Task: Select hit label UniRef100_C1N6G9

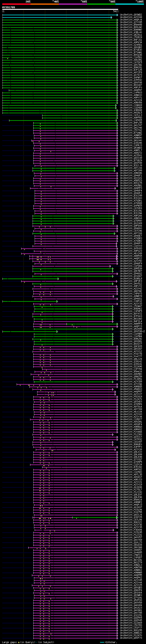Action: [131, 105]
